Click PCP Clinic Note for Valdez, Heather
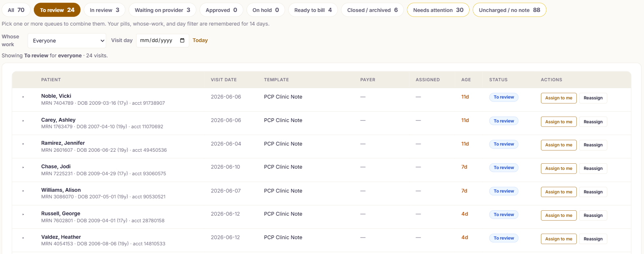The height and width of the screenshot is (254, 644). tap(283, 237)
